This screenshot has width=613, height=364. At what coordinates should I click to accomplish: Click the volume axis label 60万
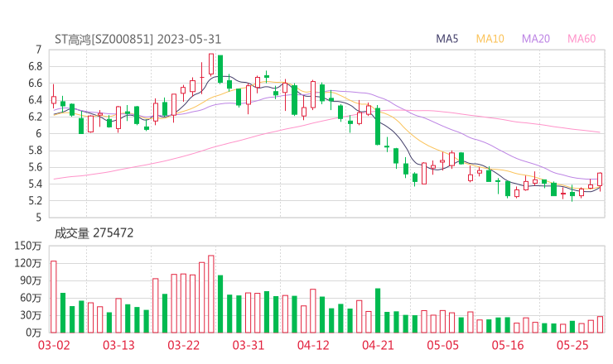(31, 298)
